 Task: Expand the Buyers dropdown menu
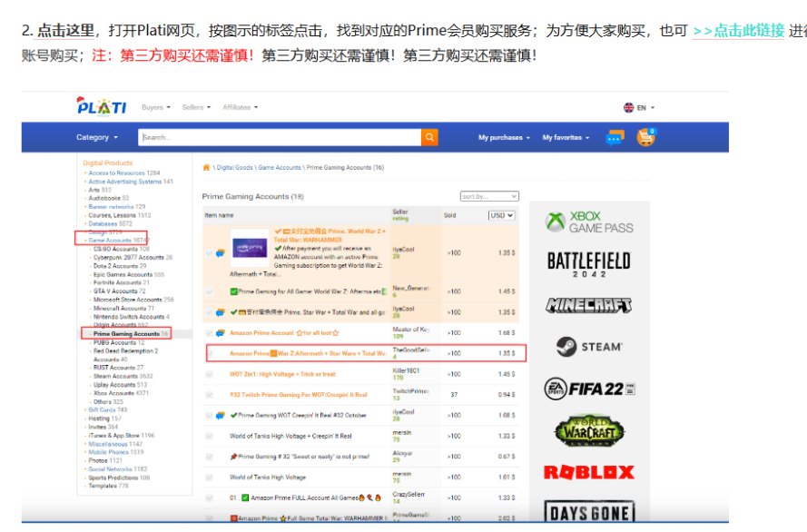coord(156,107)
